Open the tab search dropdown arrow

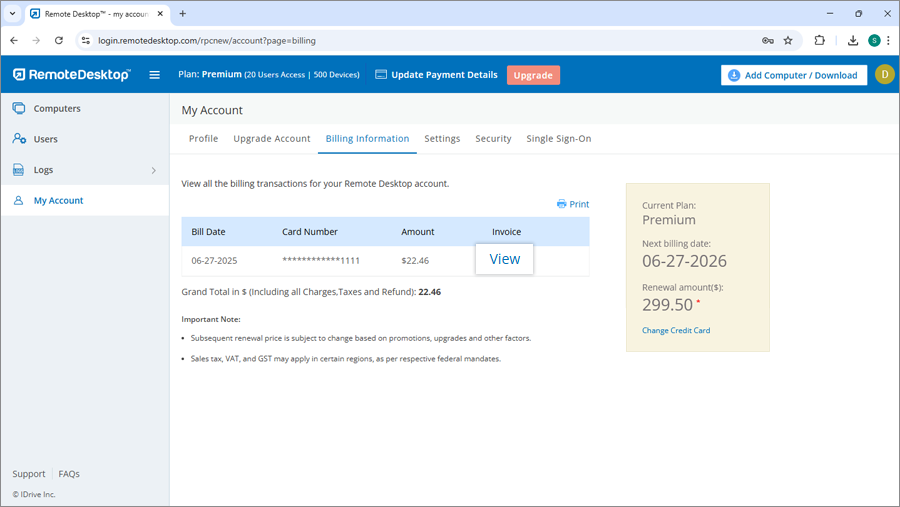click(x=12, y=14)
